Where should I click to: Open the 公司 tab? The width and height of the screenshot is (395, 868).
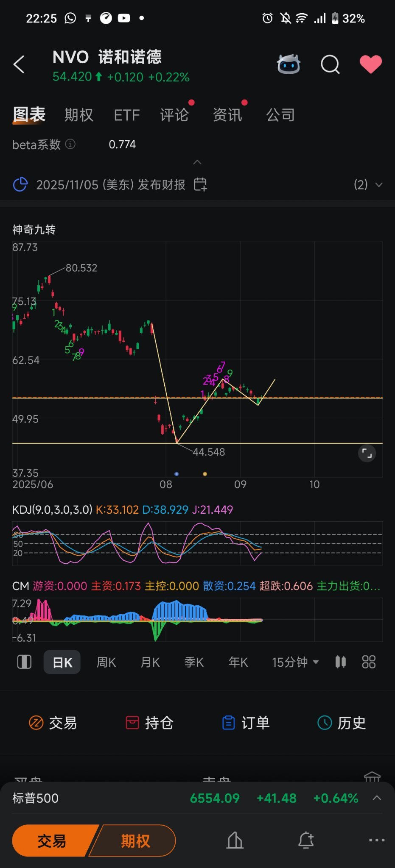coord(280,115)
